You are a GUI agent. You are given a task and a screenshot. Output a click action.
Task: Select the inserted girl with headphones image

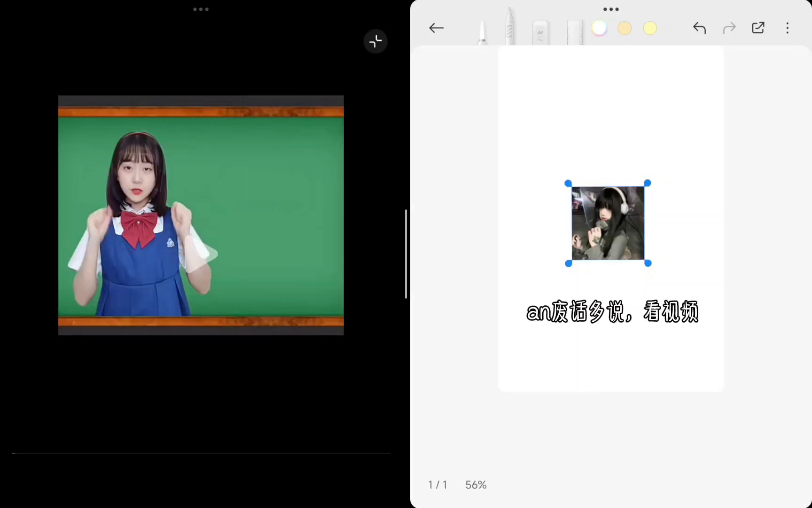pyautogui.click(x=608, y=223)
